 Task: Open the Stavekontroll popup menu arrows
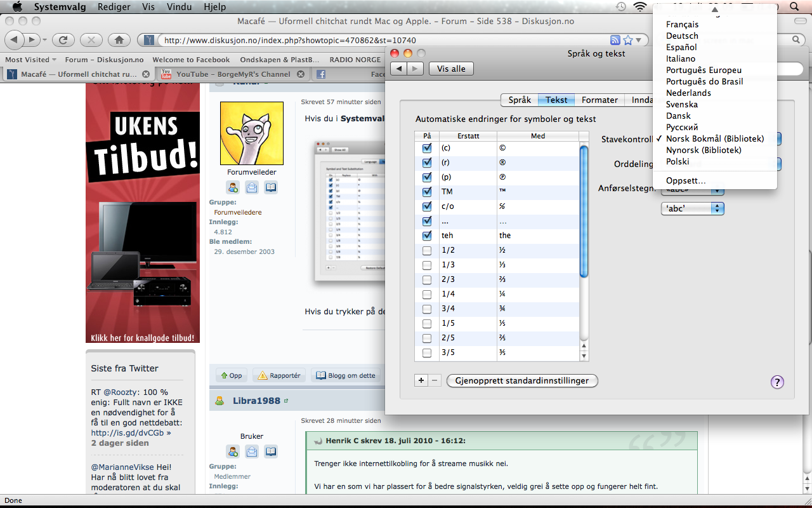pyautogui.click(x=779, y=139)
